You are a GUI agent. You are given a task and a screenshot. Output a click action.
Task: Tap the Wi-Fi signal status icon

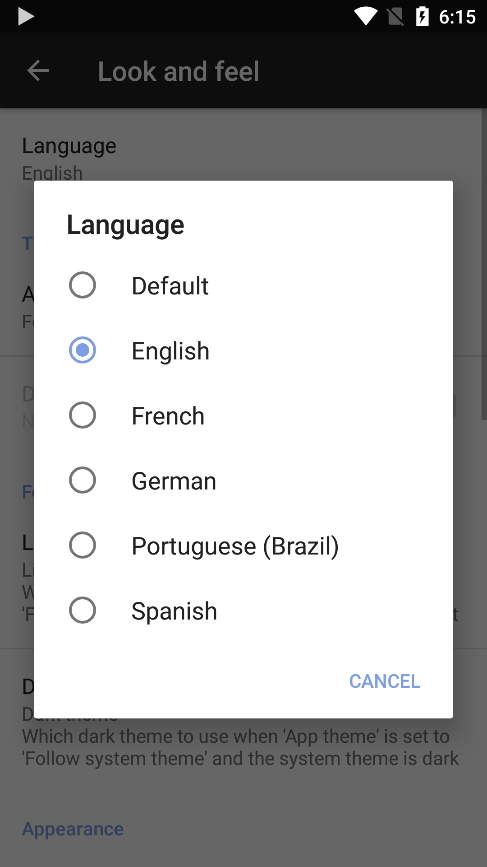(365, 17)
